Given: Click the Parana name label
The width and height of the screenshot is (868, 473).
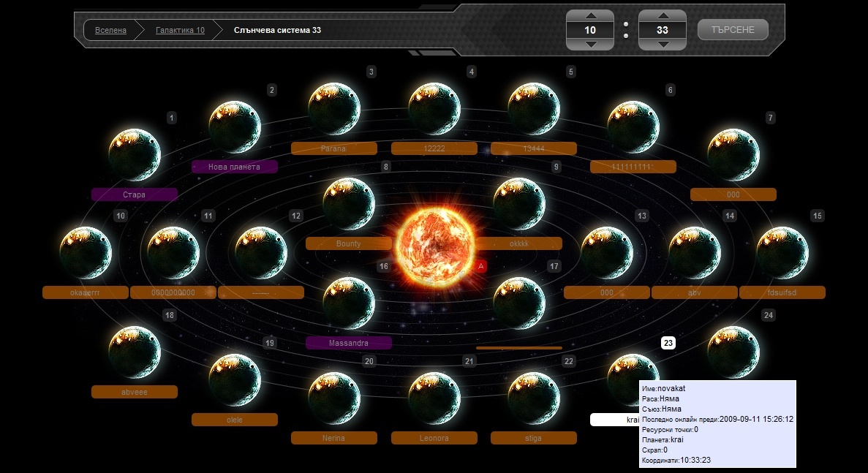Looking at the screenshot, I should click(x=334, y=148).
